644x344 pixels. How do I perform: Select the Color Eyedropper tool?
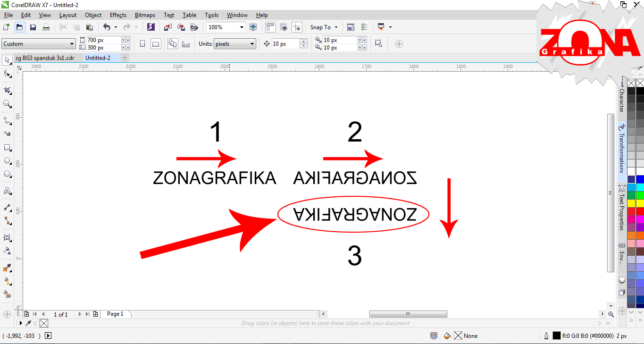click(7, 268)
